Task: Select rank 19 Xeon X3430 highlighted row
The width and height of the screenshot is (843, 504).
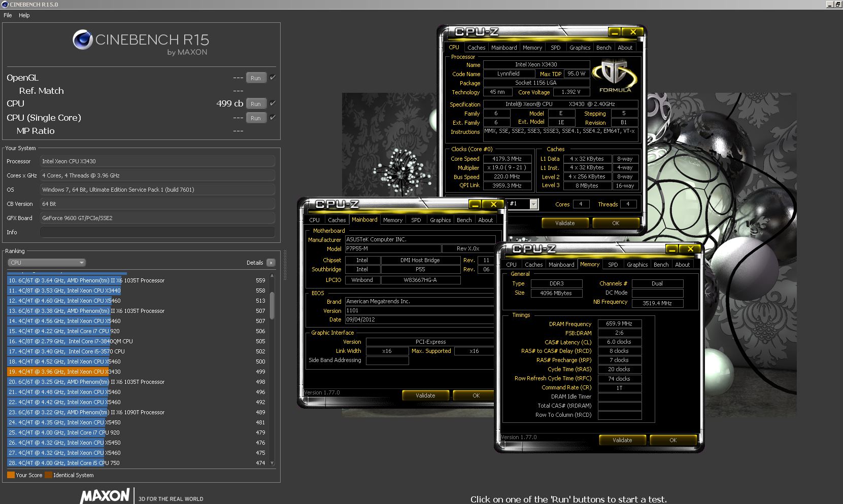Action: pos(137,372)
